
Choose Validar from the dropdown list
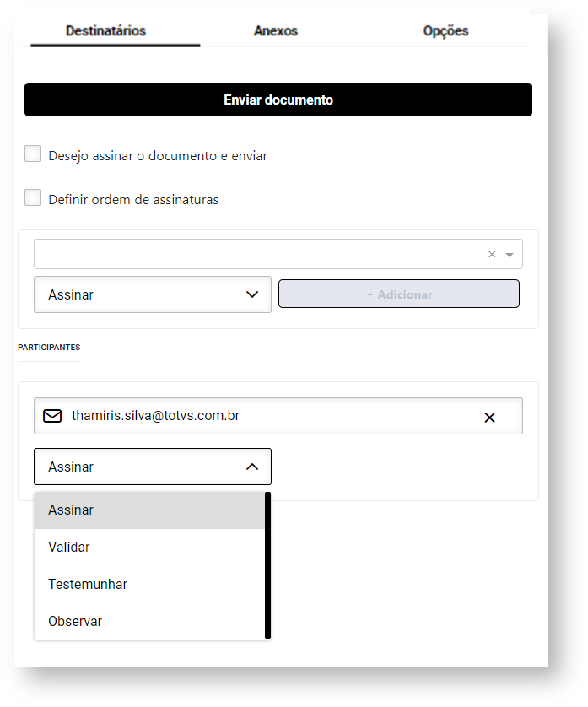tap(69, 547)
